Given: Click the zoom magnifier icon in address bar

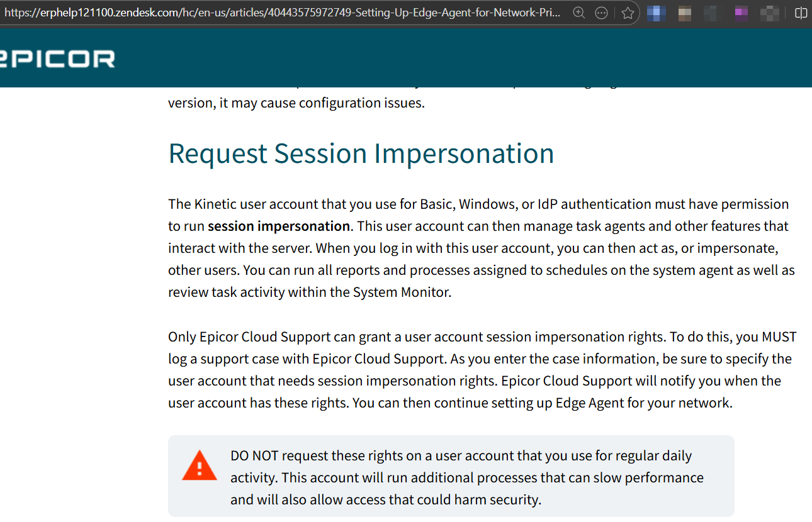Looking at the screenshot, I should click(x=579, y=13).
